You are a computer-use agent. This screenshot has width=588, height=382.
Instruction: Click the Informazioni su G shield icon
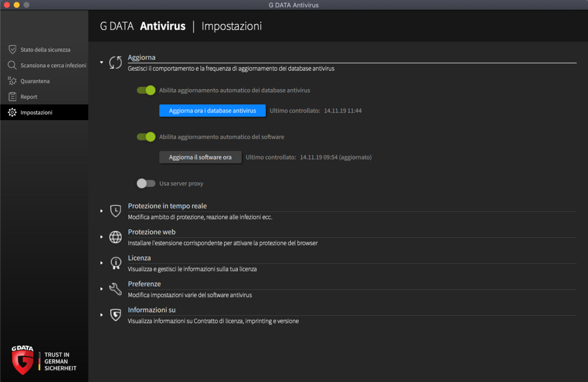click(116, 315)
